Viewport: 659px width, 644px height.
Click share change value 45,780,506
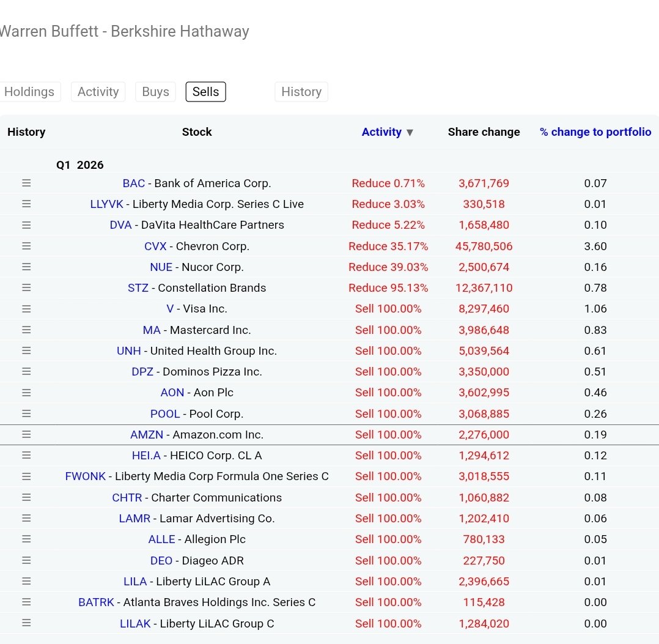(x=484, y=246)
